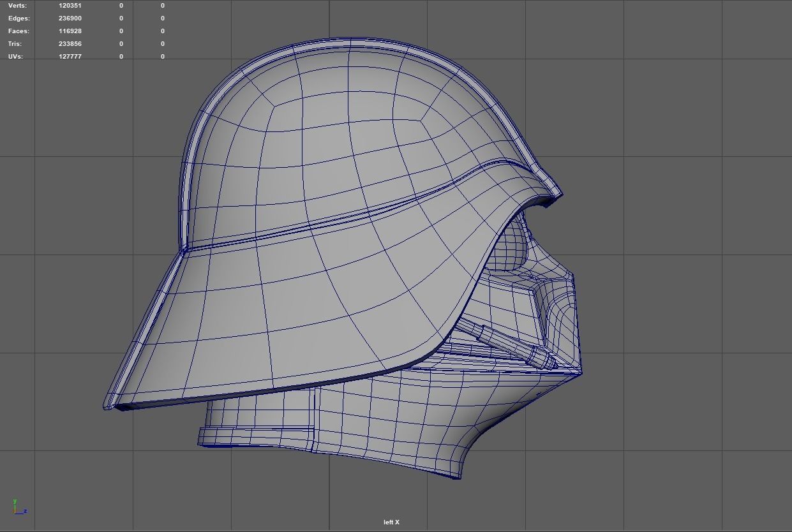The width and height of the screenshot is (792, 532).
Task: Select the UV count value 127777
Action: (x=70, y=56)
